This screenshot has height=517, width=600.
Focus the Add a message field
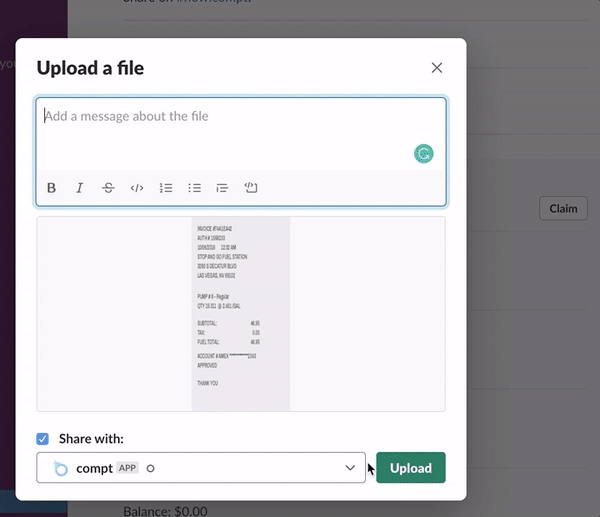click(241, 133)
